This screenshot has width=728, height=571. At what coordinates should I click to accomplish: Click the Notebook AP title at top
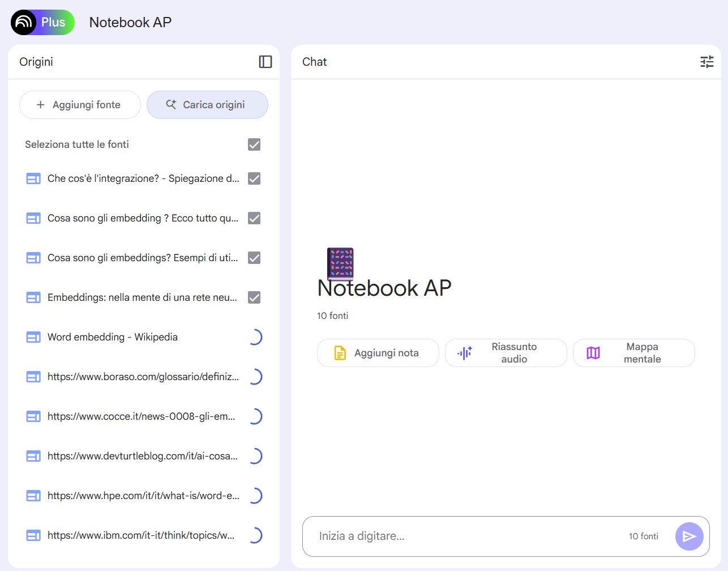130,22
